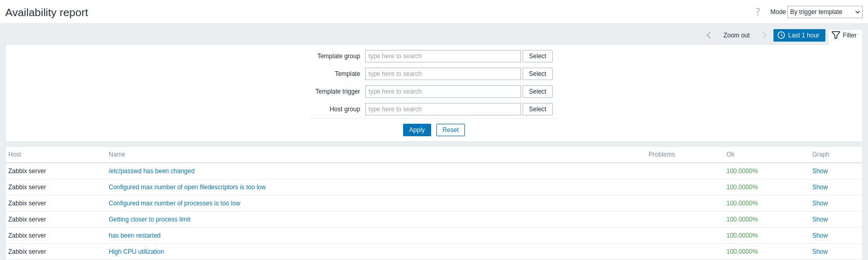
Task: Select button for Template group
Action: pyautogui.click(x=537, y=56)
